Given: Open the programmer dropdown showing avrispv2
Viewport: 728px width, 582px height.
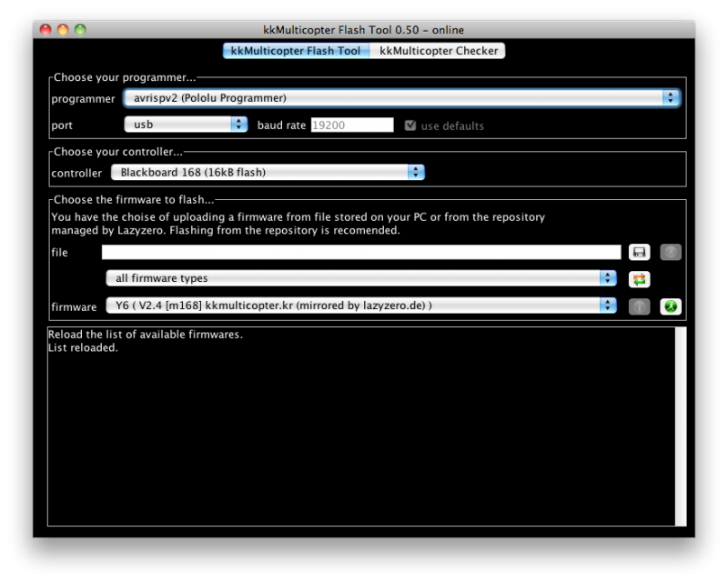Looking at the screenshot, I should [401, 98].
